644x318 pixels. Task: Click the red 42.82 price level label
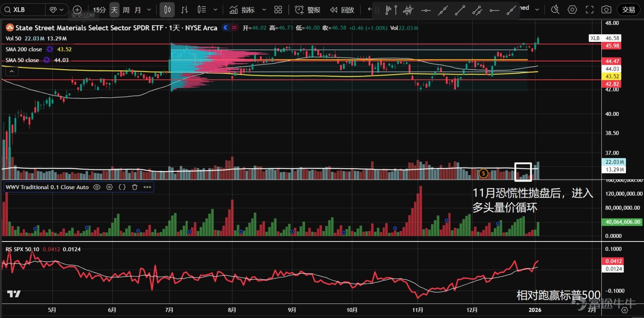pos(612,84)
